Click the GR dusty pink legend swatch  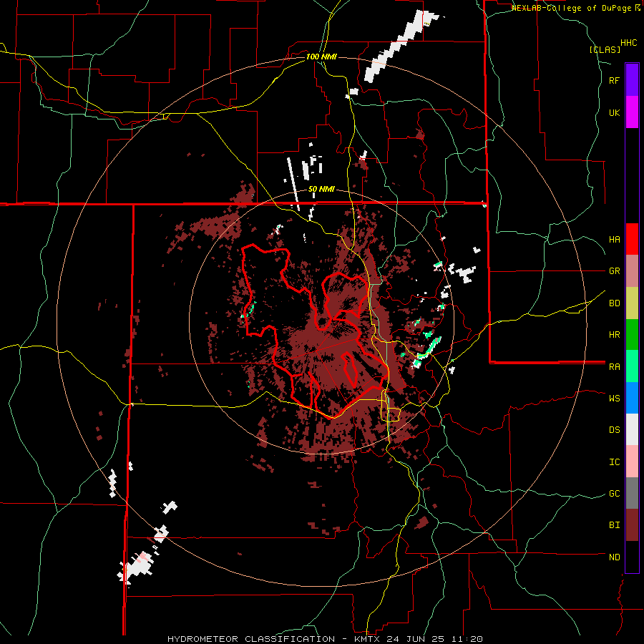632,271
